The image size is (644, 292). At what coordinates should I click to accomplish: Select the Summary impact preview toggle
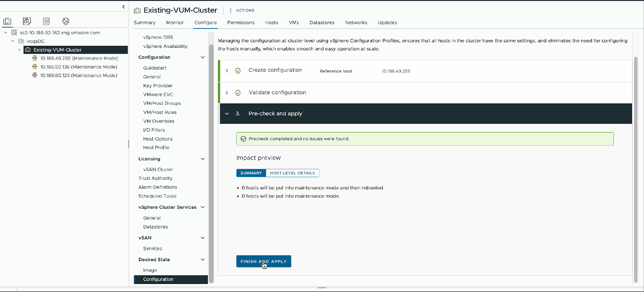[251, 173]
